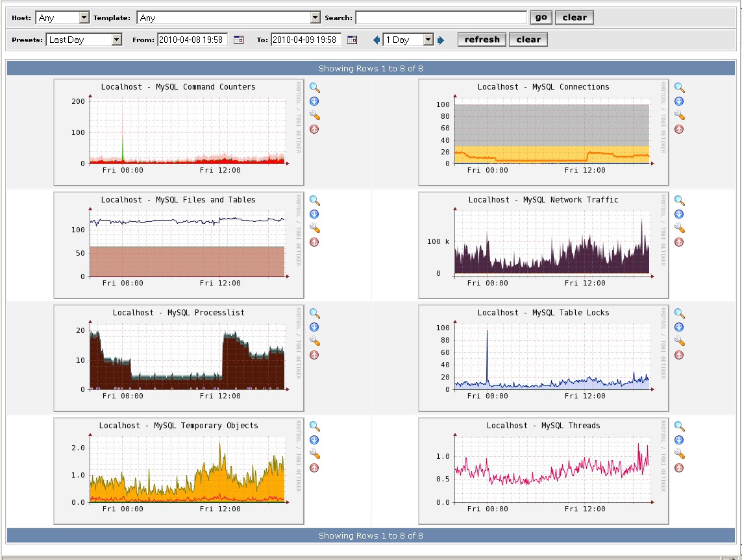Click red up-arrow icon beside MySQL Threads

click(x=679, y=468)
